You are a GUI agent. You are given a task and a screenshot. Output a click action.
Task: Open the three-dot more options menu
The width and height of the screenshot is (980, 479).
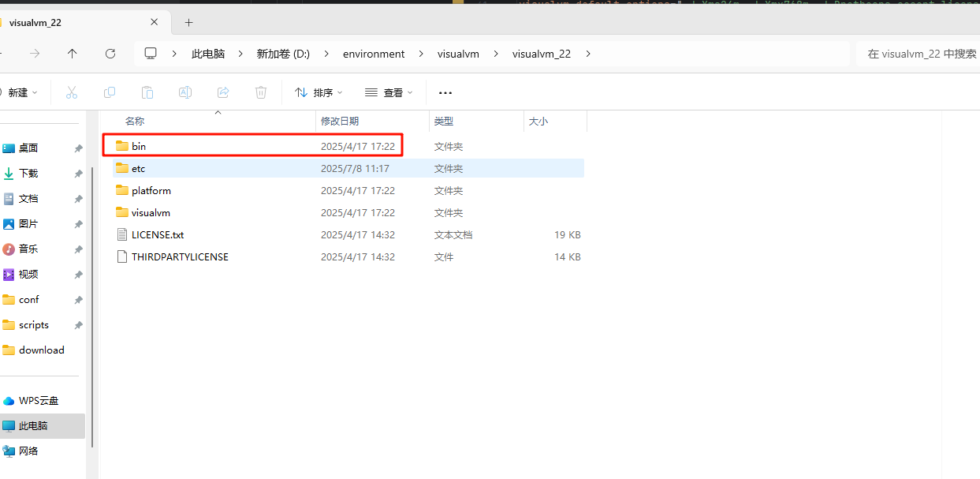[x=445, y=92]
